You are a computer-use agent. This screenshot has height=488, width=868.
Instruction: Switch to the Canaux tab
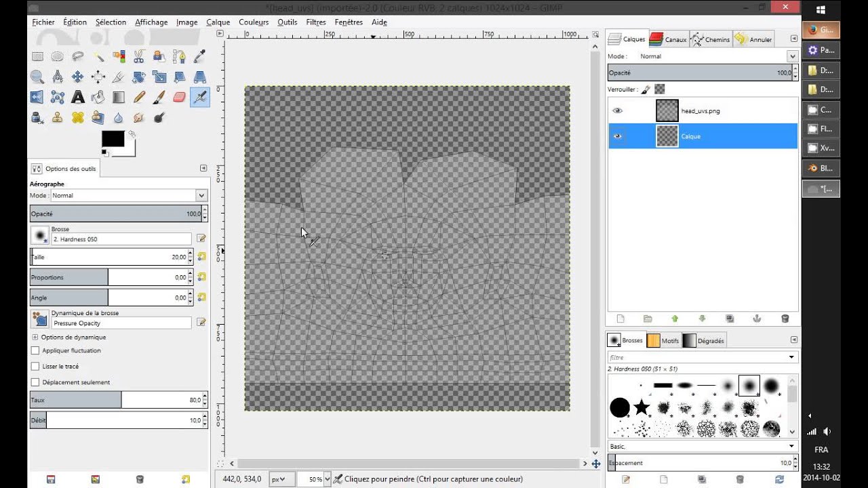pyautogui.click(x=669, y=39)
